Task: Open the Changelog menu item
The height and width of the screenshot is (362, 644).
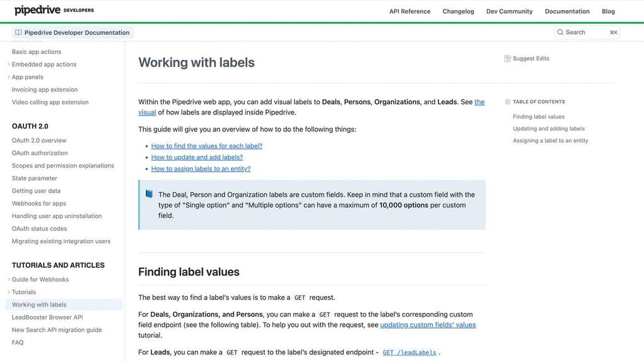Action: point(458,11)
